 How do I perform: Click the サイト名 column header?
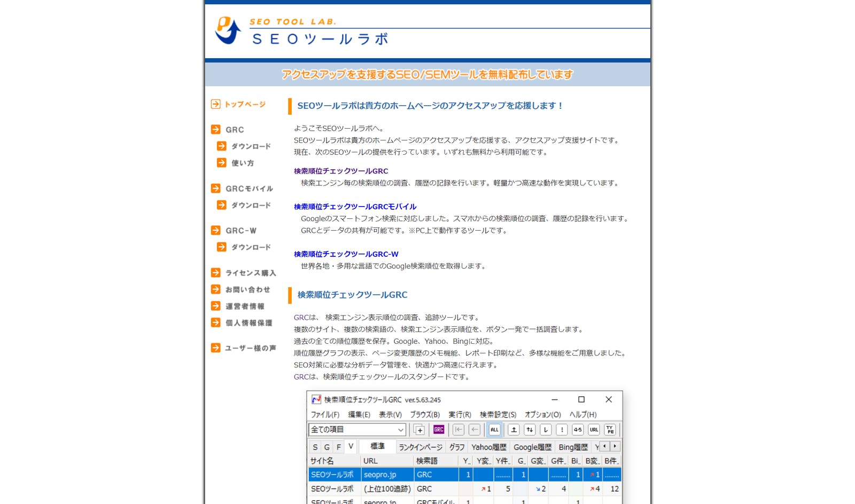(x=335, y=461)
